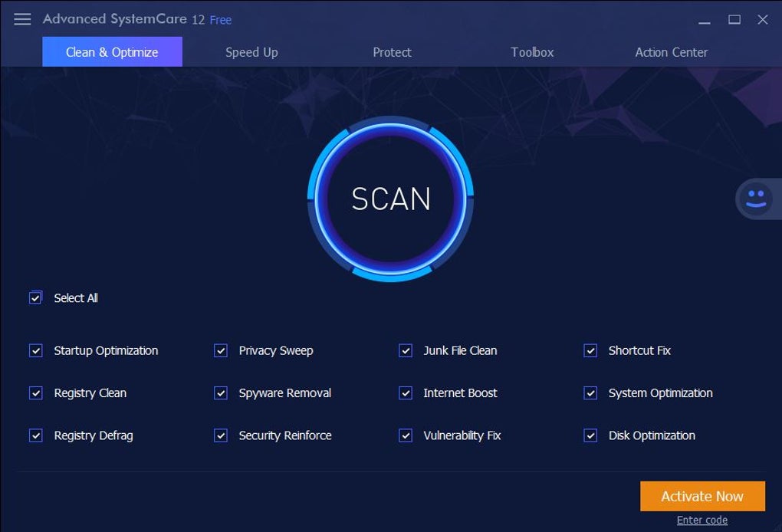Click the Advanced SystemCare 12 title text
The height and width of the screenshot is (532, 782).
click(x=123, y=19)
